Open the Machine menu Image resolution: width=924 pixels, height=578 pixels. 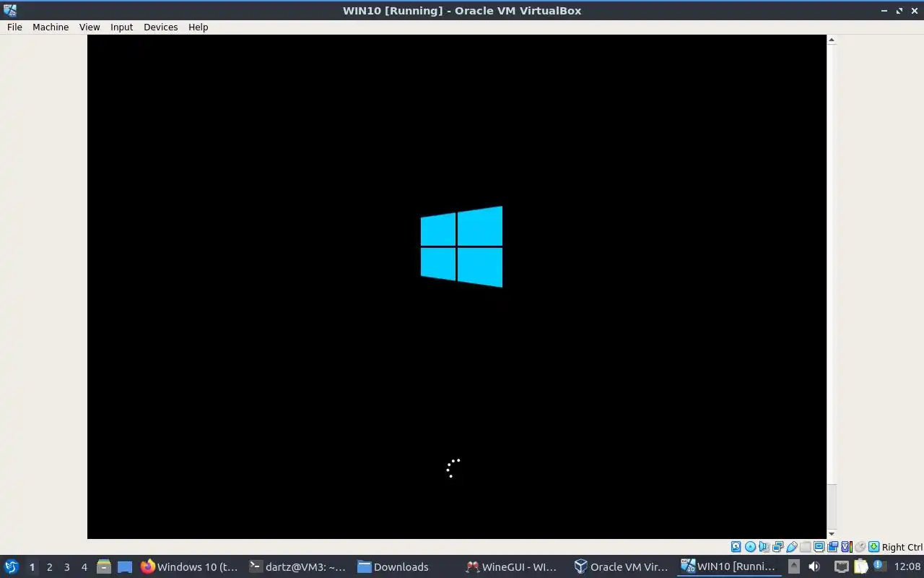click(51, 27)
